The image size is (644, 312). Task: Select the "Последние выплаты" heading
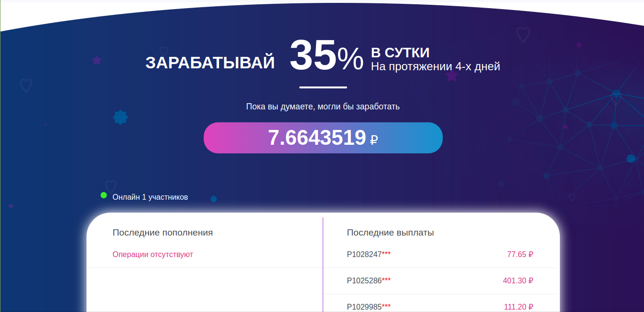tap(390, 233)
